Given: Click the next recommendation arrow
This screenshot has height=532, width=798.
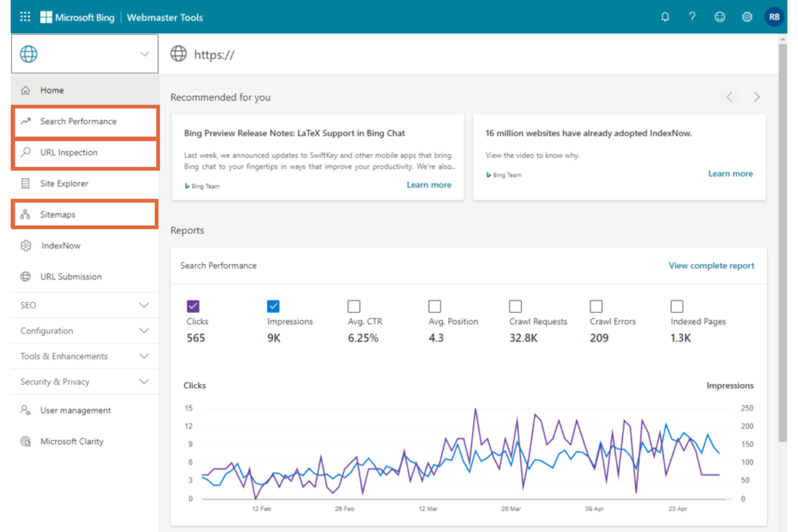Looking at the screenshot, I should point(757,97).
